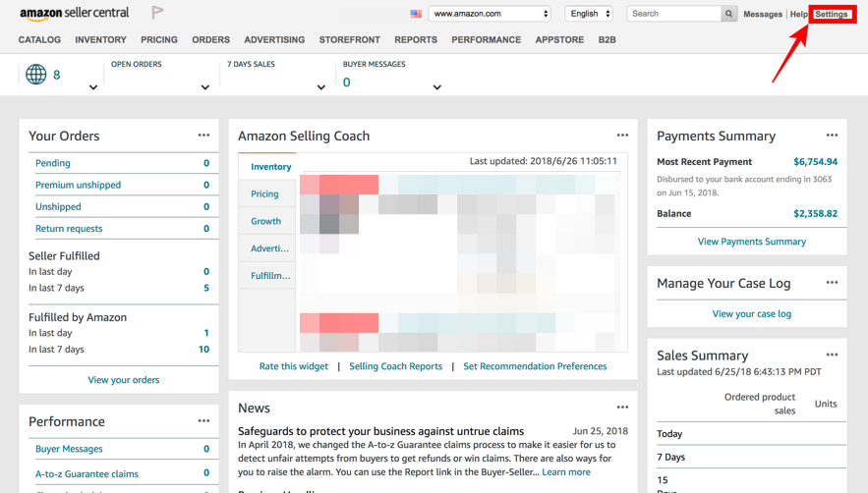Open the Storefront menu
This screenshot has width=868, height=493.
pyautogui.click(x=349, y=40)
